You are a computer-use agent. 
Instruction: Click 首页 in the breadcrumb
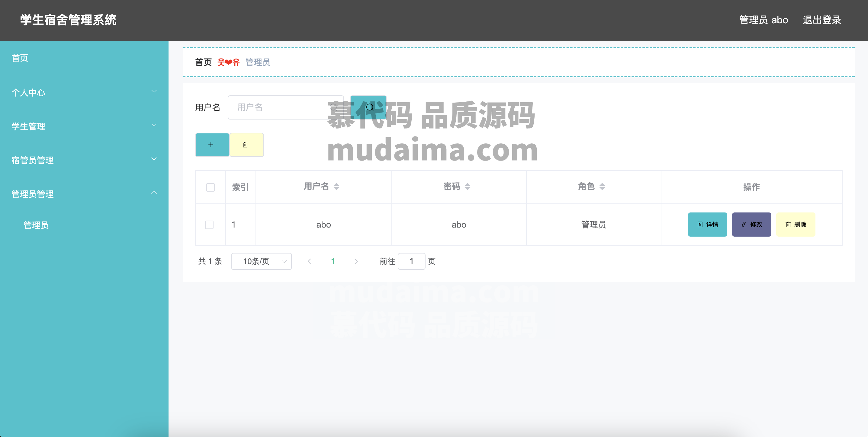click(203, 62)
